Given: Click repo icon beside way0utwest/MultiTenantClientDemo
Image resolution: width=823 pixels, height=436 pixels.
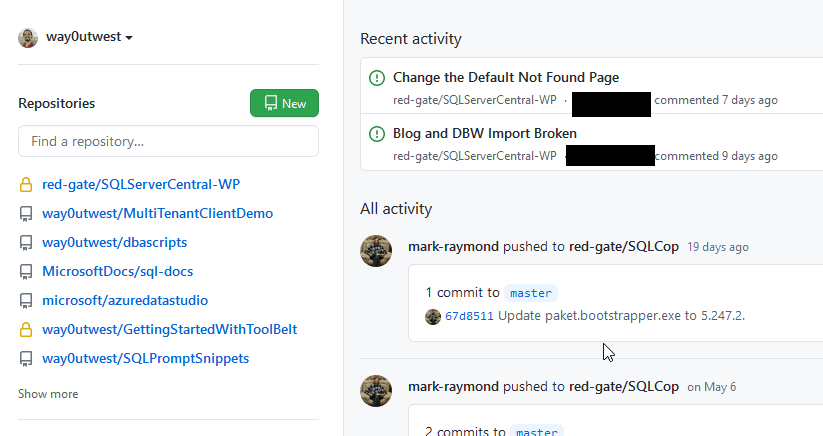Looking at the screenshot, I should coord(26,214).
